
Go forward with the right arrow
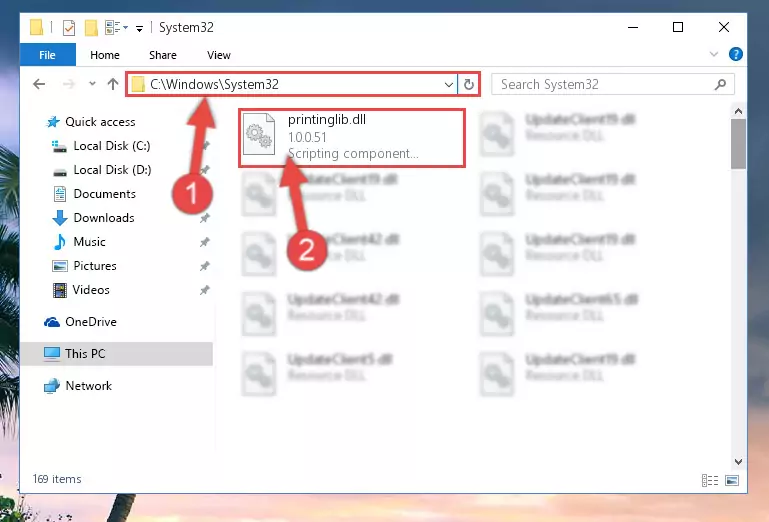tap(69, 84)
